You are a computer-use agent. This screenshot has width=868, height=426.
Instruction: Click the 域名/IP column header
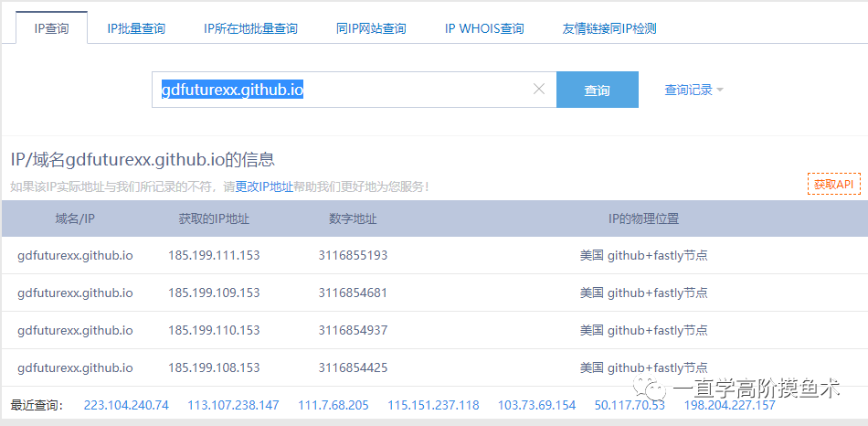75,218
